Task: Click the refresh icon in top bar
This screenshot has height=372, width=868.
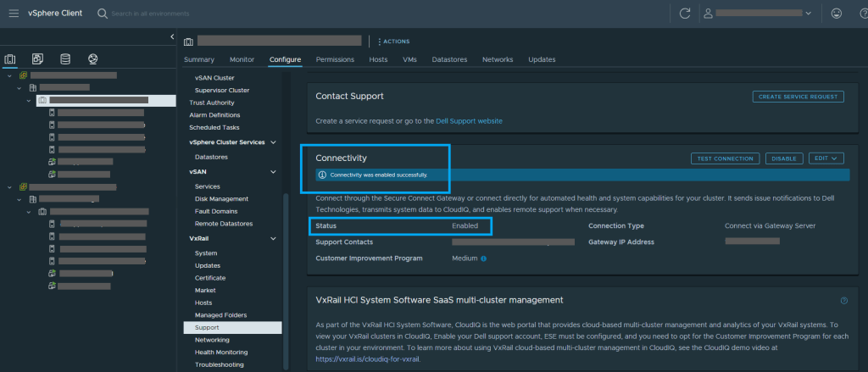Action: coord(684,14)
